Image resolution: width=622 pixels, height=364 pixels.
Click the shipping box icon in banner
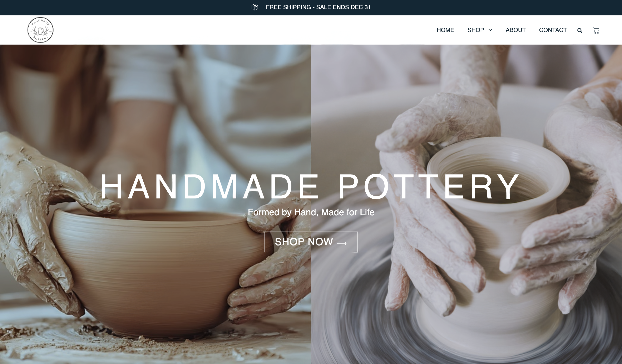click(255, 7)
